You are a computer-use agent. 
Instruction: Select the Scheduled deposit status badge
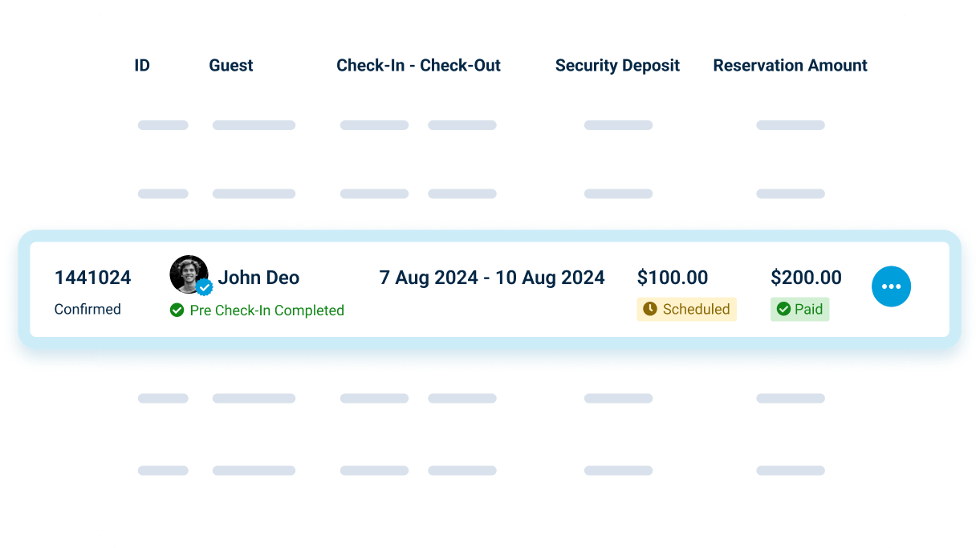pyautogui.click(x=686, y=309)
